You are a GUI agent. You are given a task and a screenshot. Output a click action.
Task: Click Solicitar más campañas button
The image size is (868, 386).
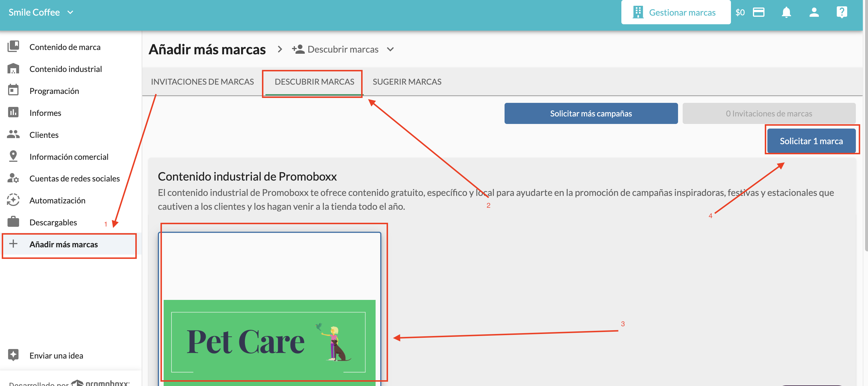(x=591, y=114)
